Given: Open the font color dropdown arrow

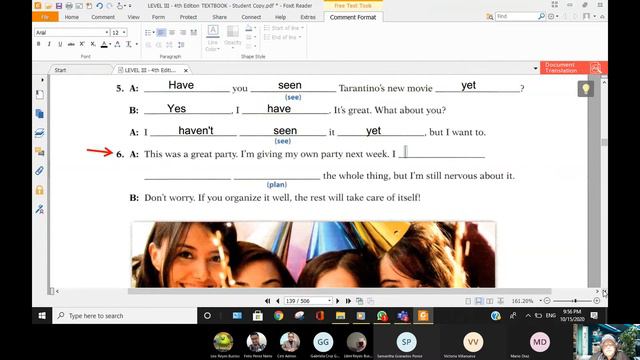Looking at the screenshot, I should pyautogui.click(x=110, y=44).
